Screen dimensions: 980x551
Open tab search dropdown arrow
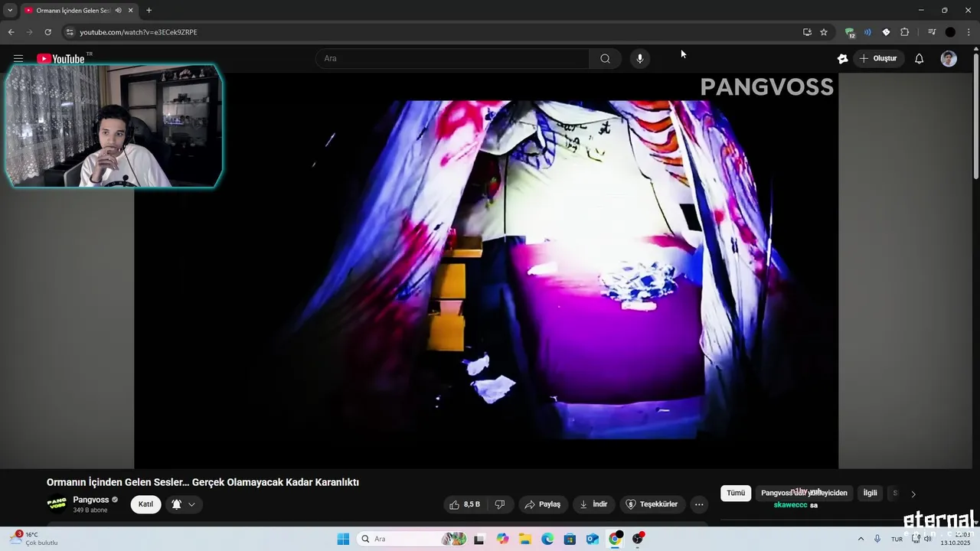click(x=10, y=11)
